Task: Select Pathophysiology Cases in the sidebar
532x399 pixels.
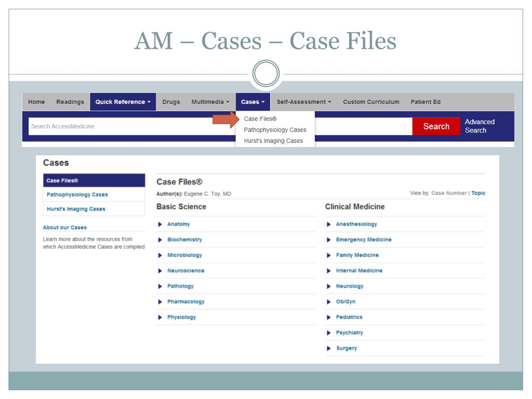Action: click(94, 195)
